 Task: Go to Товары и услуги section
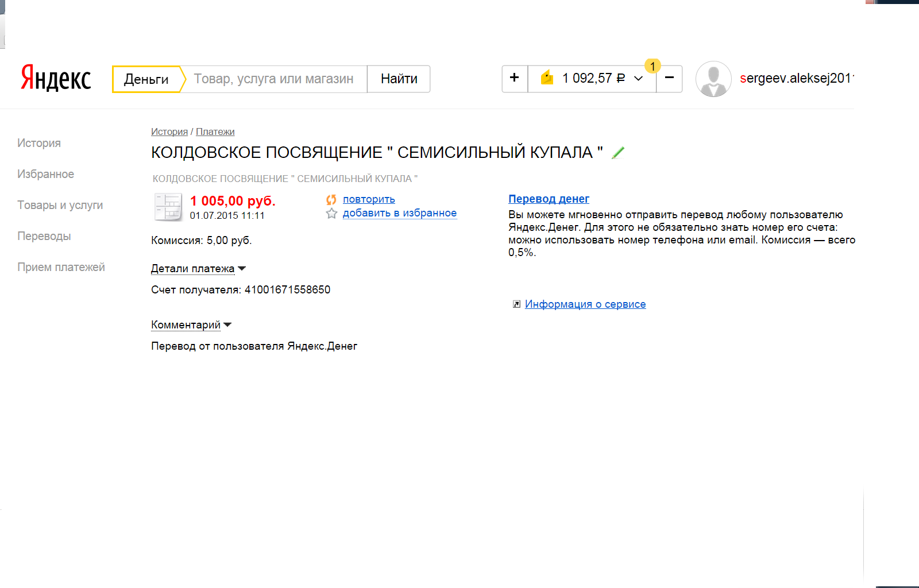tap(60, 205)
